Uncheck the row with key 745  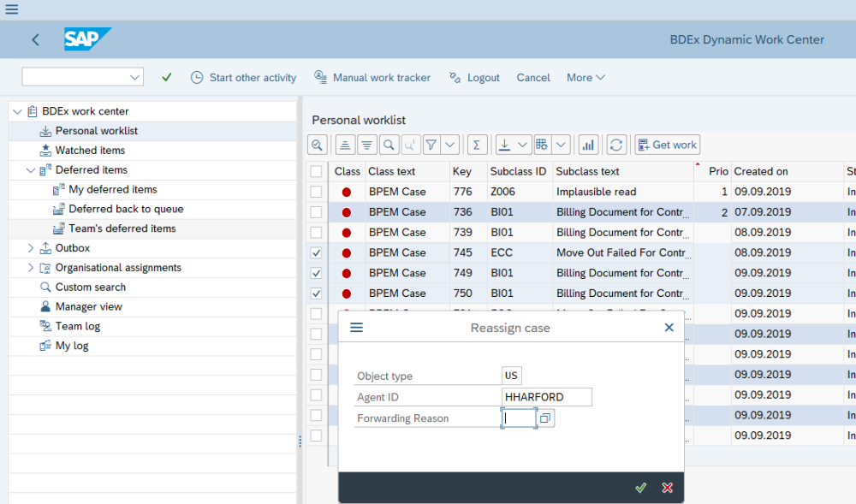[x=317, y=252]
